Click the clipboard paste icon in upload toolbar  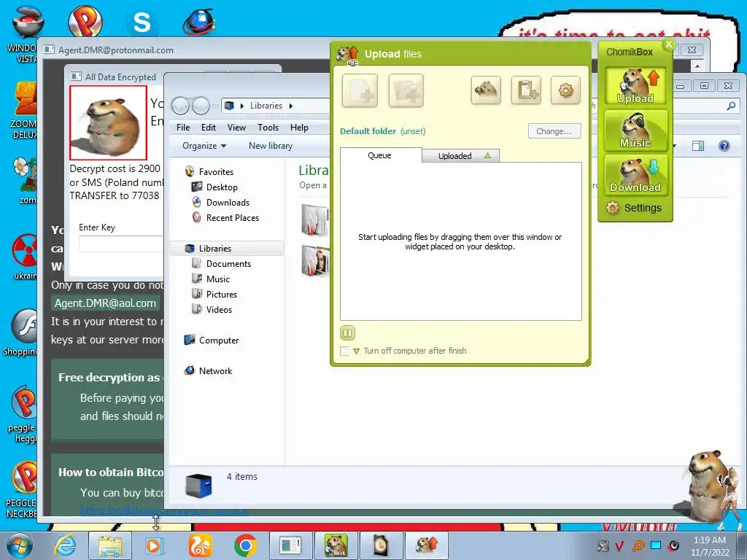pyautogui.click(x=527, y=90)
